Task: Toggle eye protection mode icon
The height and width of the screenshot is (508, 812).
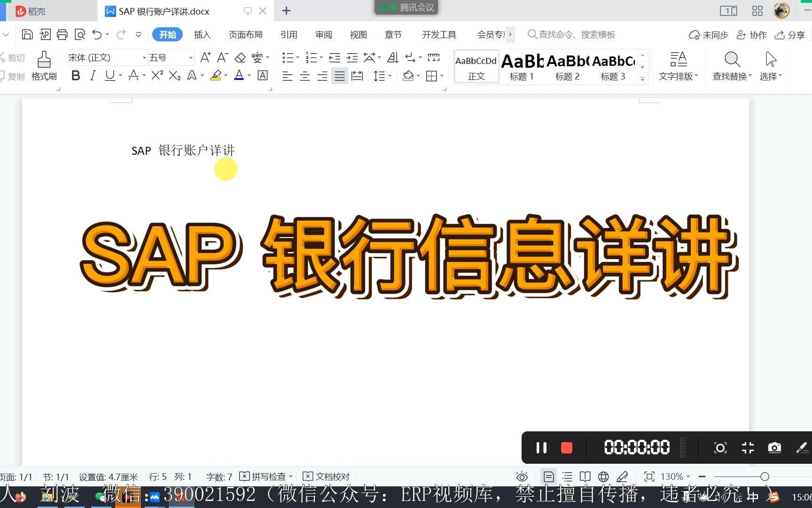Action: 522,476
